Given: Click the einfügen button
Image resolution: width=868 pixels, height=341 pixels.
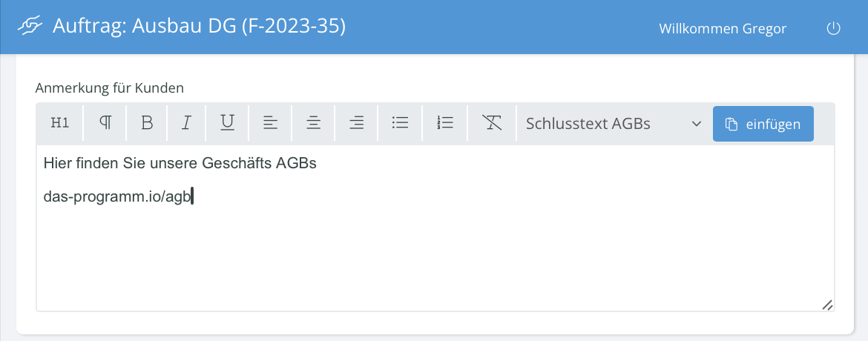Looking at the screenshot, I should pyautogui.click(x=763, y=124).
